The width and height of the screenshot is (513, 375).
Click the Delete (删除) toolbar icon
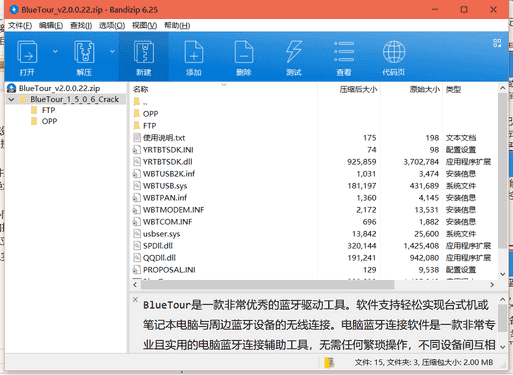click(x=244, y=52)
